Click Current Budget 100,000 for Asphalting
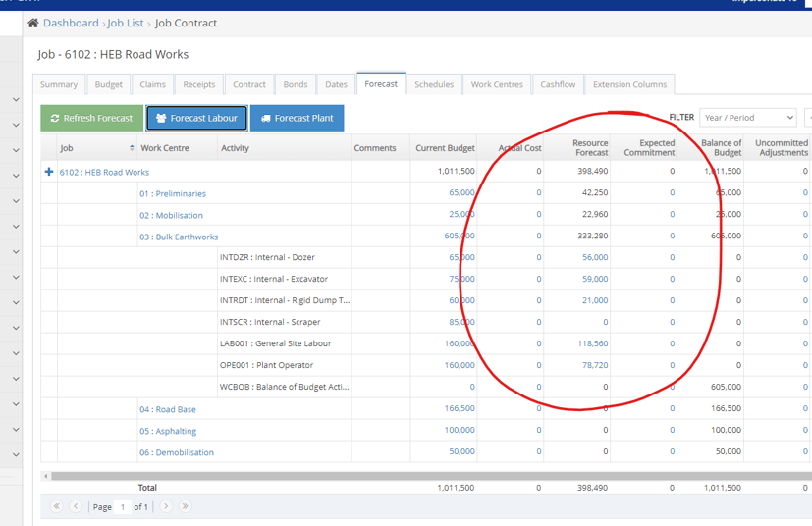Image resolution: width=812 pixels, height=526 pixels. pos(460,430)
